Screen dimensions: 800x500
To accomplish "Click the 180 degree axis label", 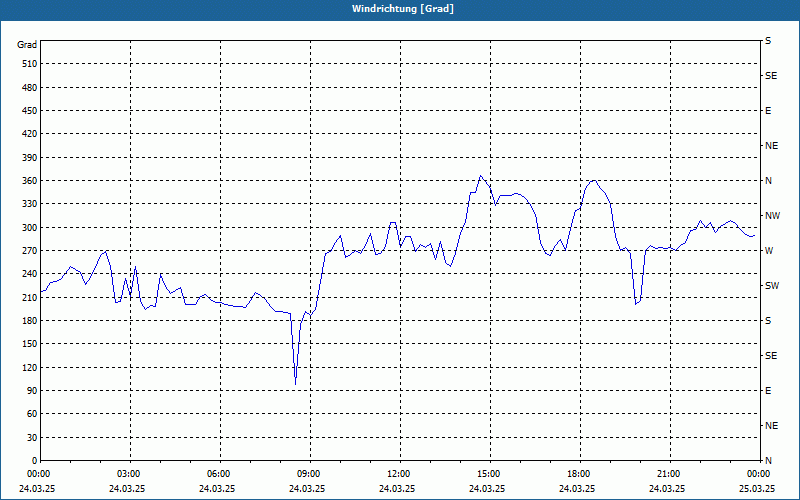I will coord(30,321).
